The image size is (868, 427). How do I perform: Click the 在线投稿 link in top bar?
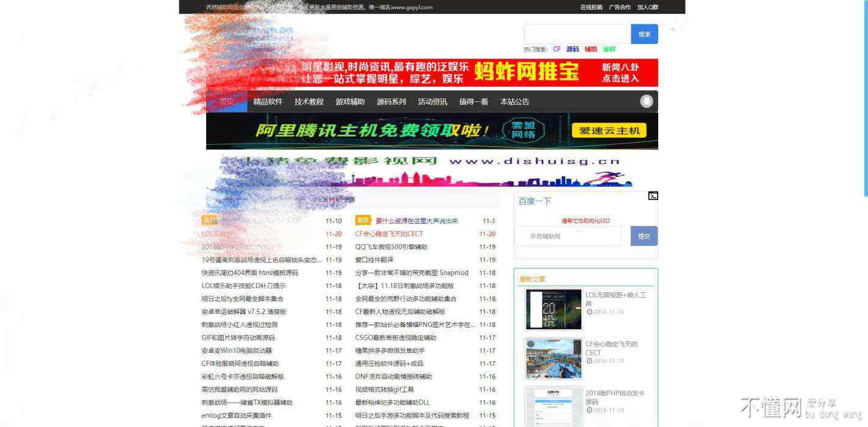tap(591, 7)
